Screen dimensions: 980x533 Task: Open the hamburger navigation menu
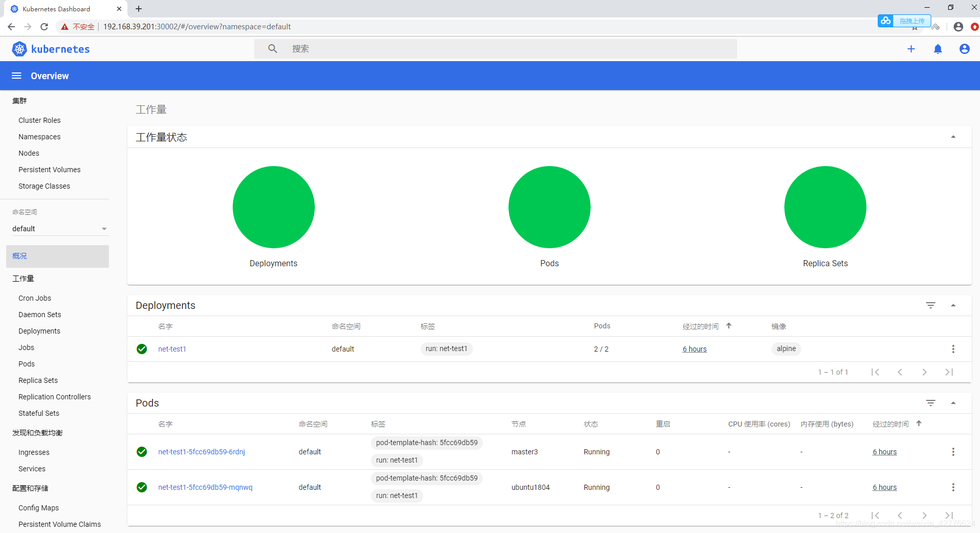(x=16, y=76)
